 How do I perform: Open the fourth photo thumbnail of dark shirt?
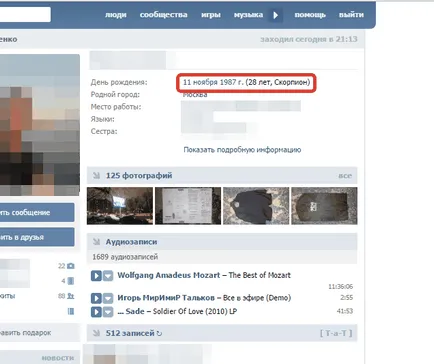(324, 206)
